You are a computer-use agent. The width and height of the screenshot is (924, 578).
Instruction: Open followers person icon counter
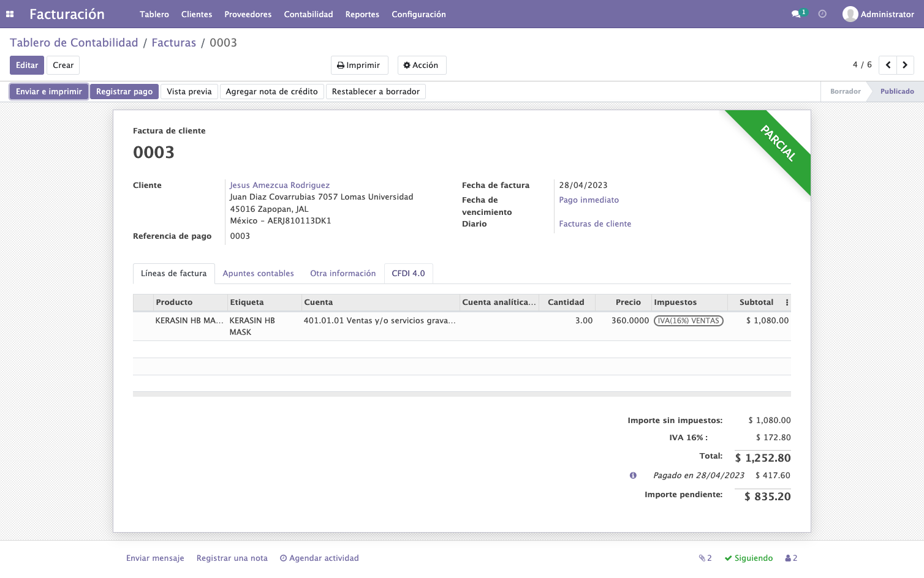(791, 558)
